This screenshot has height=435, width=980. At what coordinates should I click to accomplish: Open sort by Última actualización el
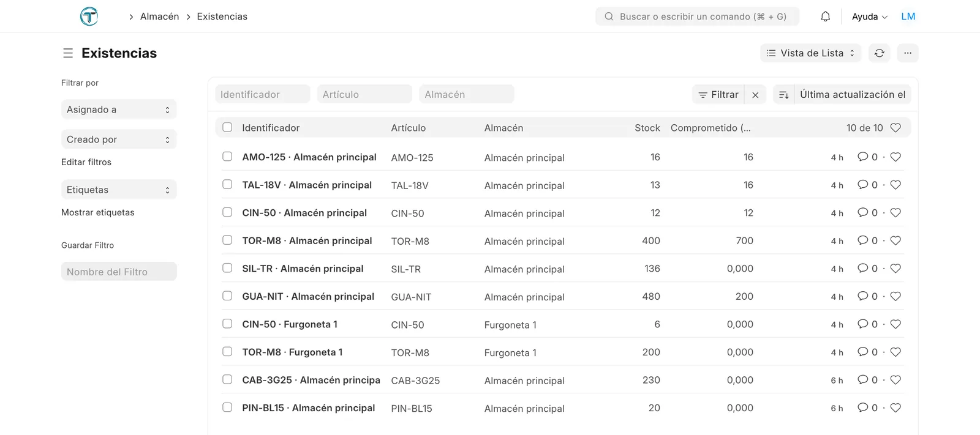point(853,95)
